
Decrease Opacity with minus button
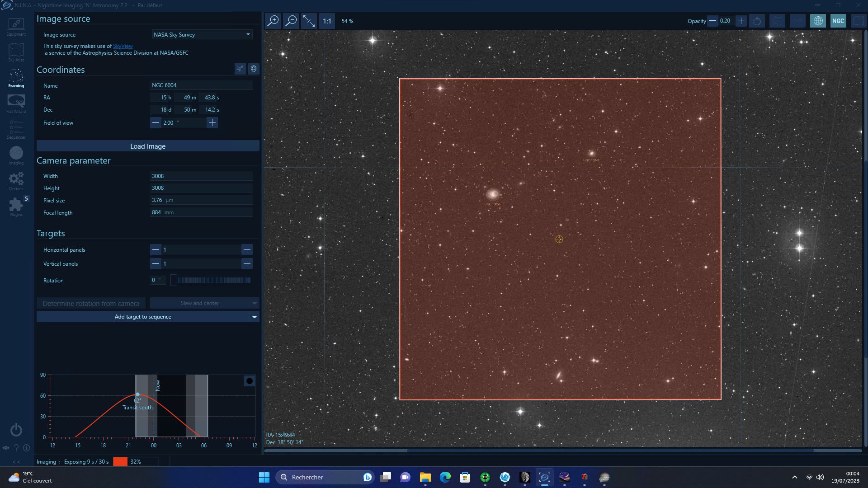[712, 21]
